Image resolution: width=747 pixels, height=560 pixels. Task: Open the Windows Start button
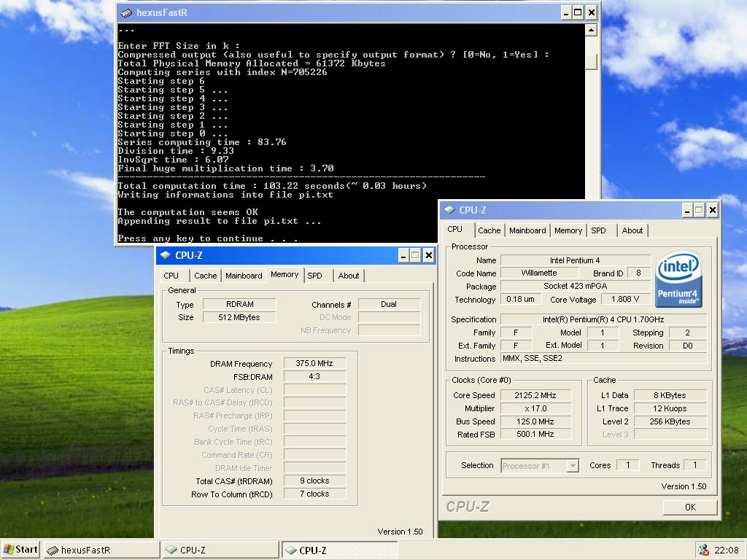(x=20, y=550)
